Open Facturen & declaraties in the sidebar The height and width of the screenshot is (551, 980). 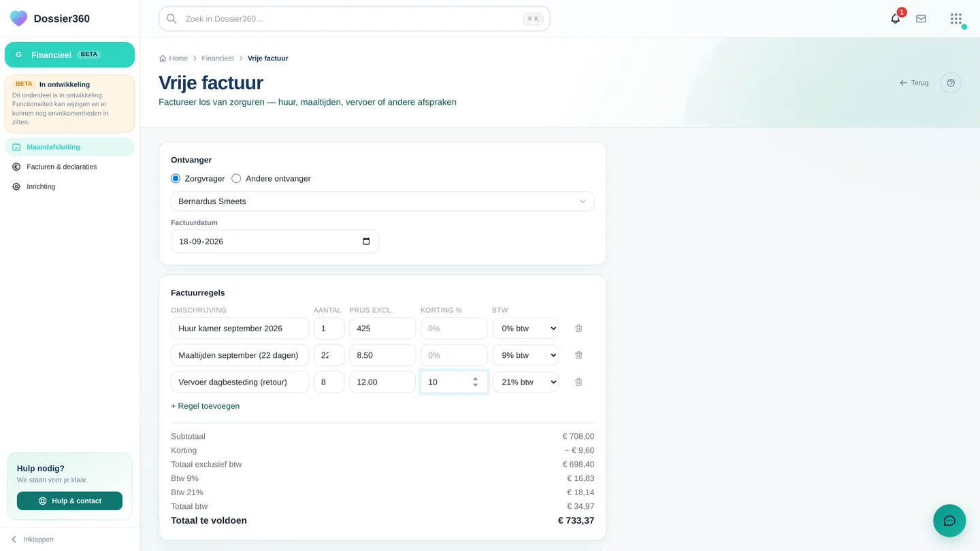point(69,167)
